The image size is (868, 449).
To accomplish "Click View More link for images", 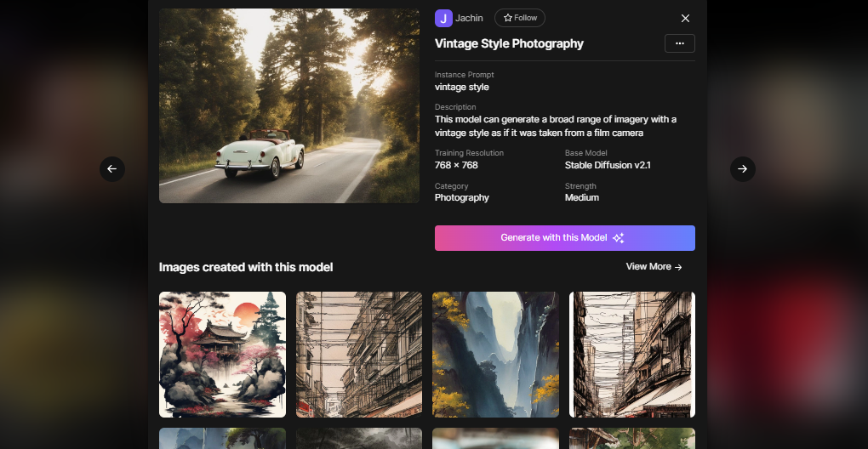I will [x=654, y=266].
